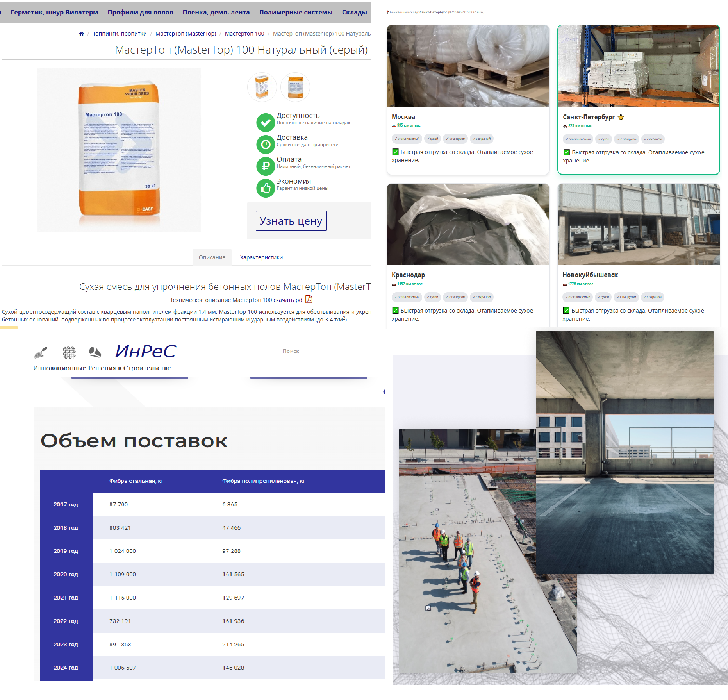Open the Москва warehouse photo
The height and width of the screenshot is (700, 728).
click(x=468, y=66)
